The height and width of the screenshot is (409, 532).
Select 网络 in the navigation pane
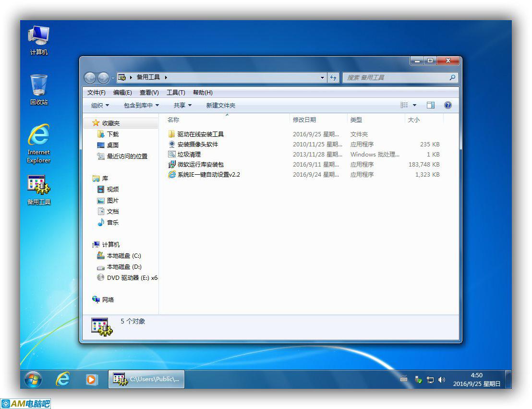(x=108, y=300)
